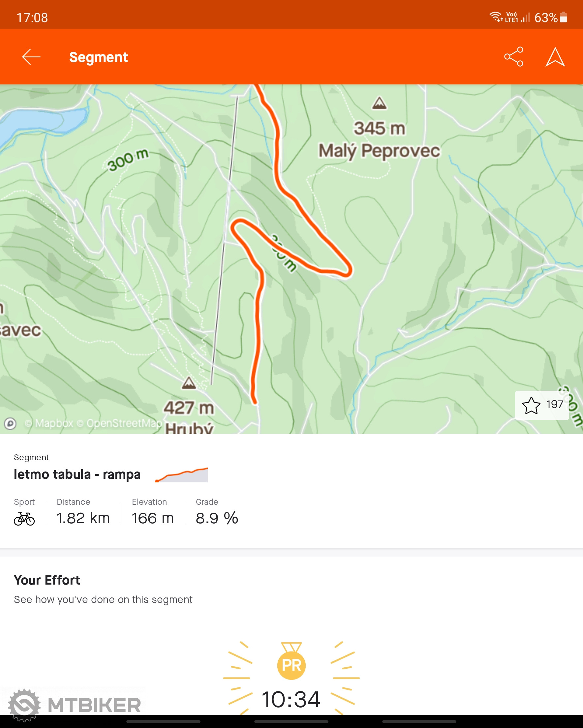Tap the Distance 1.82 km stat
Screen dimensions: 583x728
[x=83, y=512]
